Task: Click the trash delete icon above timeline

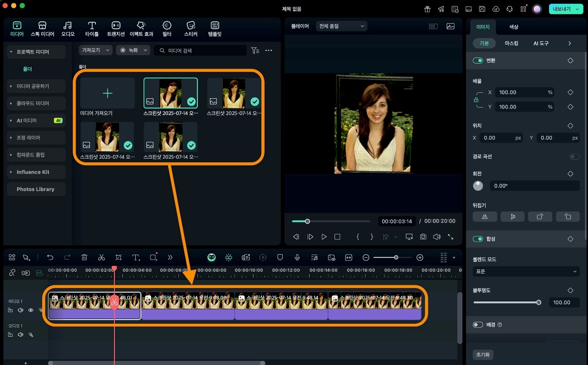Action: [x=84, y=257]
